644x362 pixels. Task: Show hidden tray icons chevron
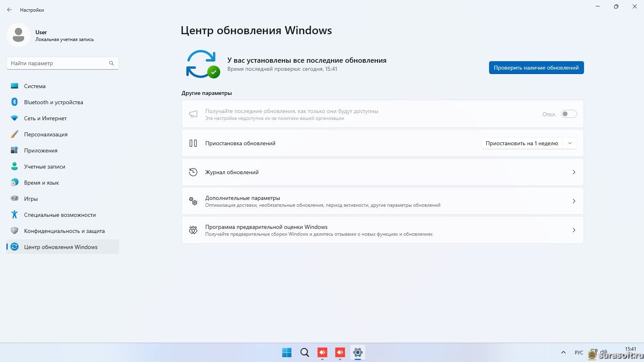coord(563,352)
